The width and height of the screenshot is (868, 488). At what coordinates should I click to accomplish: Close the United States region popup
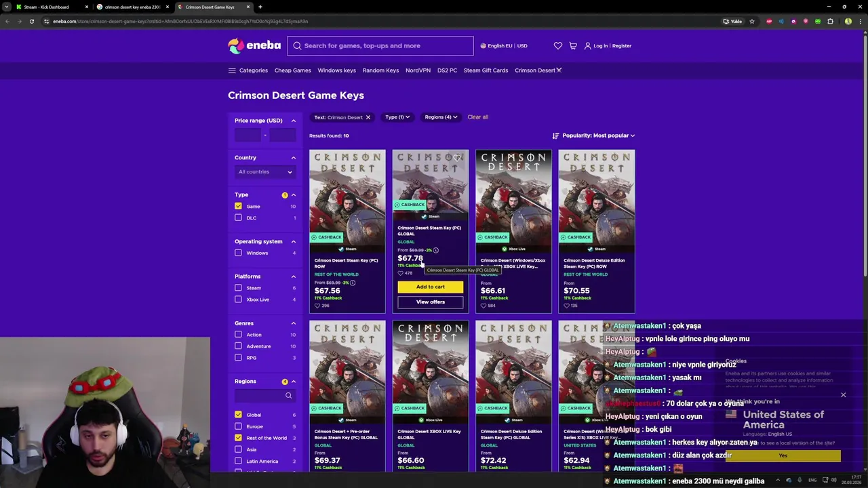tap(843, 394)
